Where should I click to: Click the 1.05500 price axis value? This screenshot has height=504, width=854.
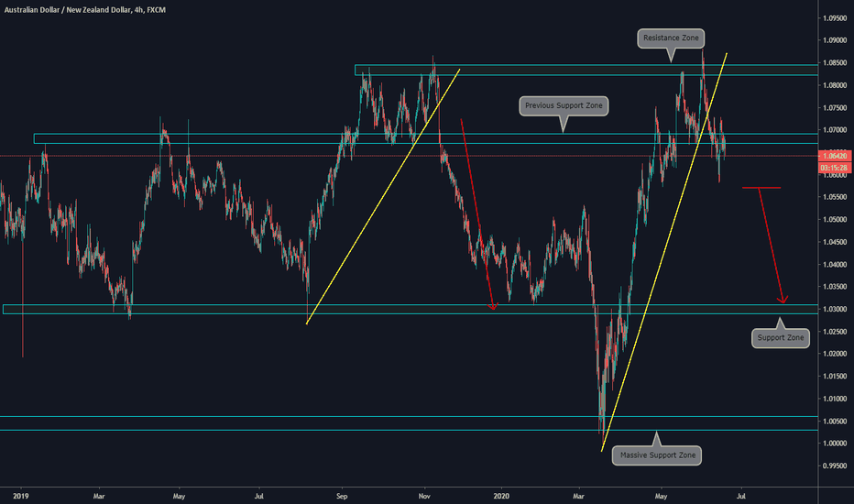tap(835, 197)
